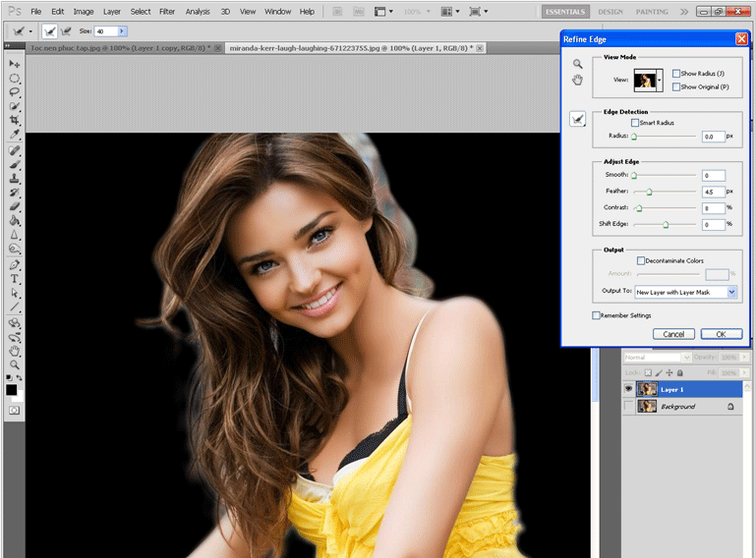Switch to the miranda-kerr-laugh document tab
Screen dimensions: 756x558
tap(349, 47)
